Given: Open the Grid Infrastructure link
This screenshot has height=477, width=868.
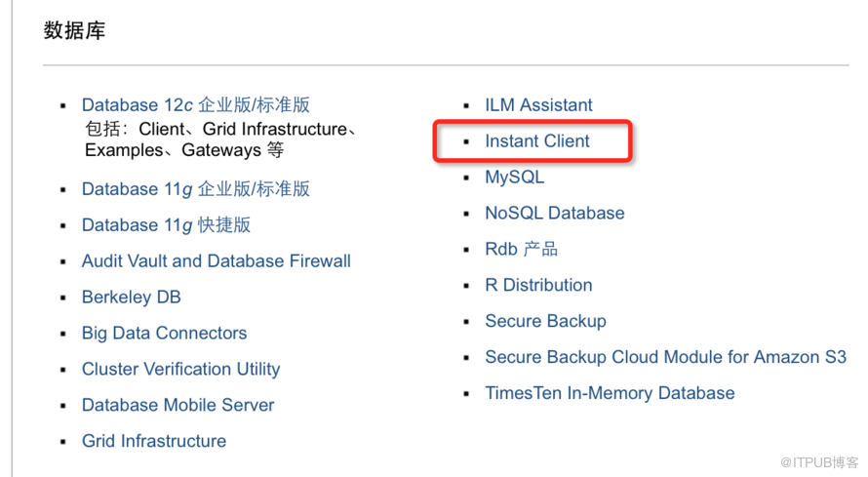Looking at the screenshot, I should click(154, 441).
